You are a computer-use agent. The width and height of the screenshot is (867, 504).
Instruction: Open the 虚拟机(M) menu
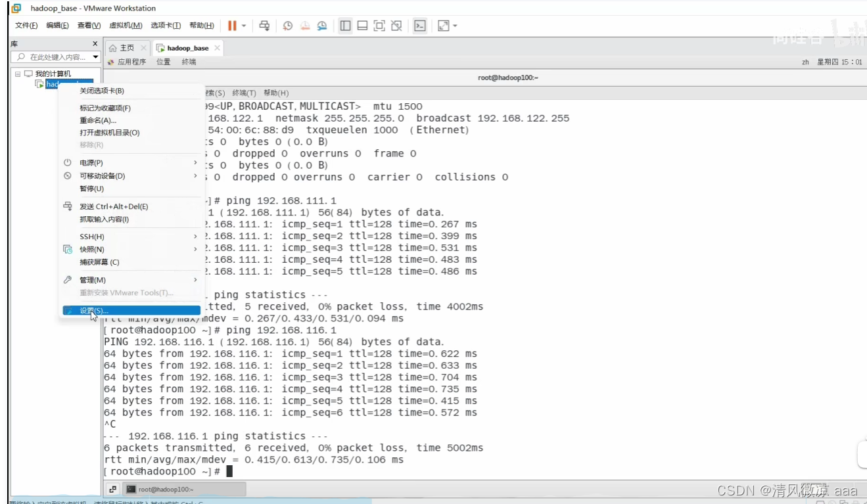click(x=126, y=26)
